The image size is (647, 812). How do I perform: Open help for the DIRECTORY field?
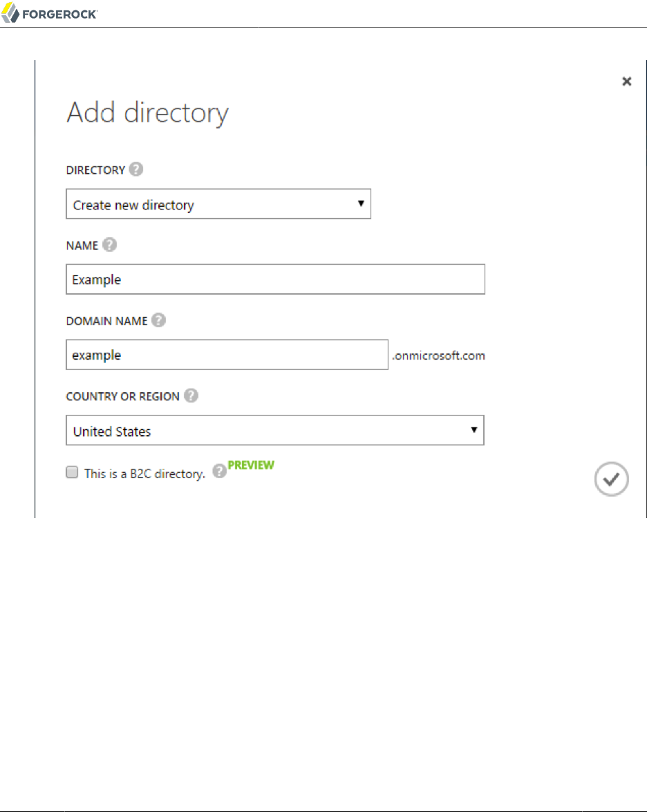[x=136, y=169]
